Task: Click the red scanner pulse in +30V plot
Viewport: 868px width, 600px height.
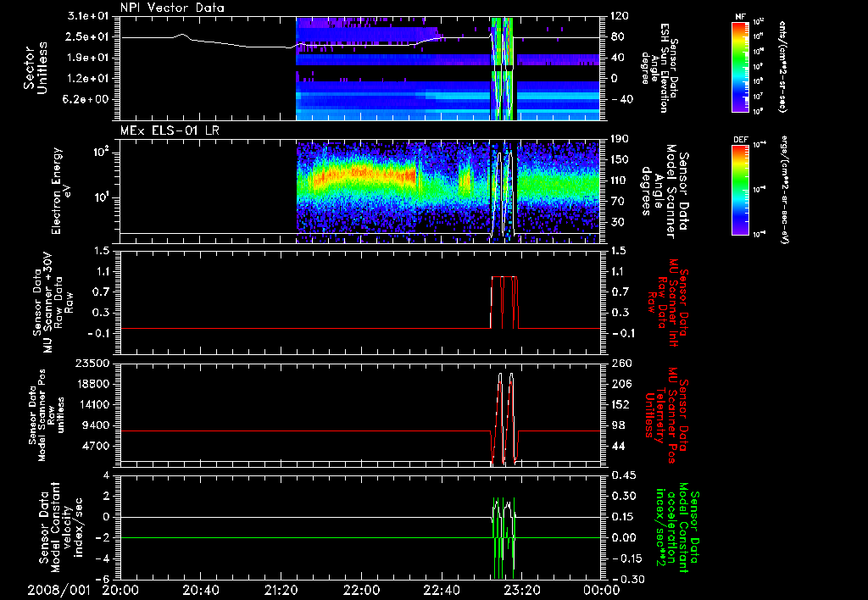Action: [504, 303]
